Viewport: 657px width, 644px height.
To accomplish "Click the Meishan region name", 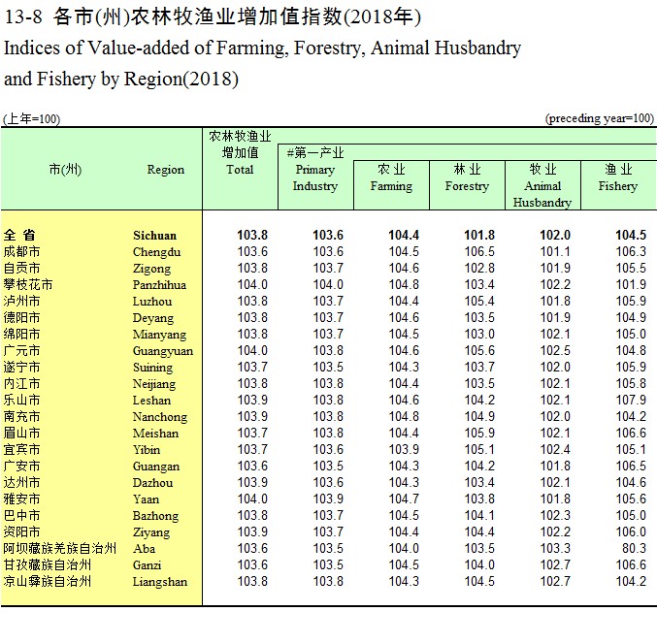I will (155, 434).
